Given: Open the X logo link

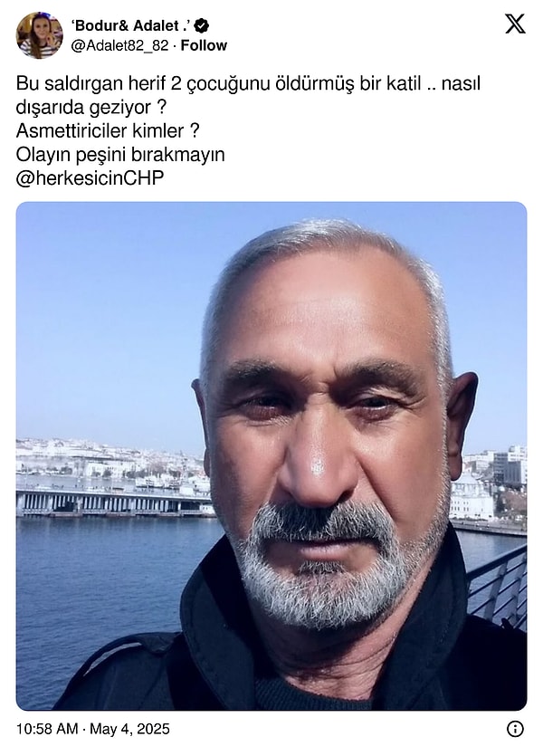Looking at the screenshot, I should click(x=515, y=24).
